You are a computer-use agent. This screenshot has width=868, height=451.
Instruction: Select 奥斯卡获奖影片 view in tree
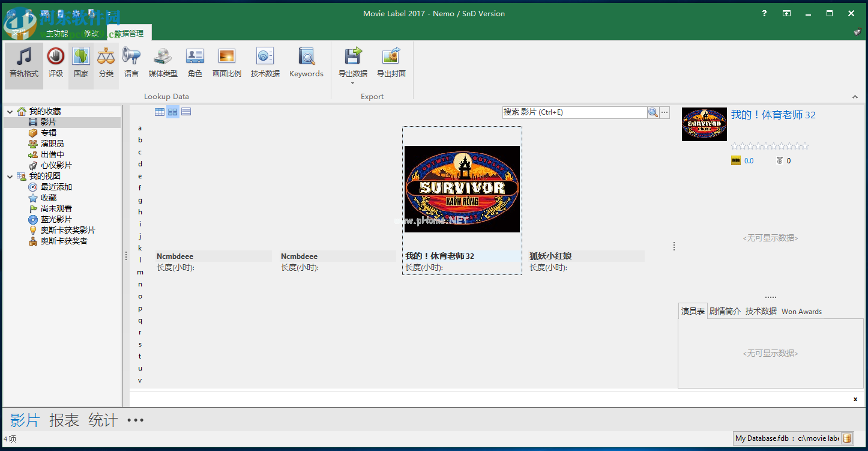(68, 230)
